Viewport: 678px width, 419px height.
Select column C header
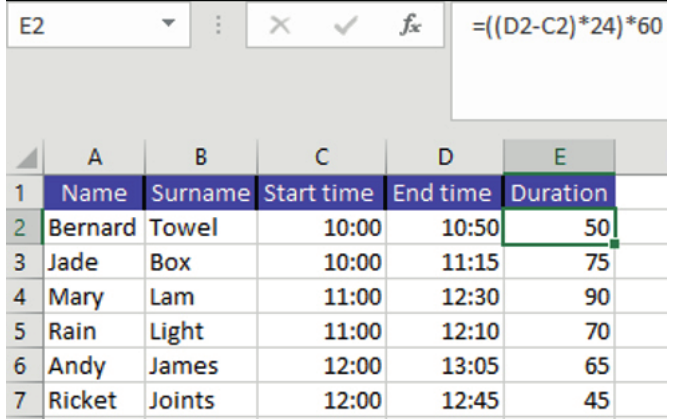[x=321, y=157]
